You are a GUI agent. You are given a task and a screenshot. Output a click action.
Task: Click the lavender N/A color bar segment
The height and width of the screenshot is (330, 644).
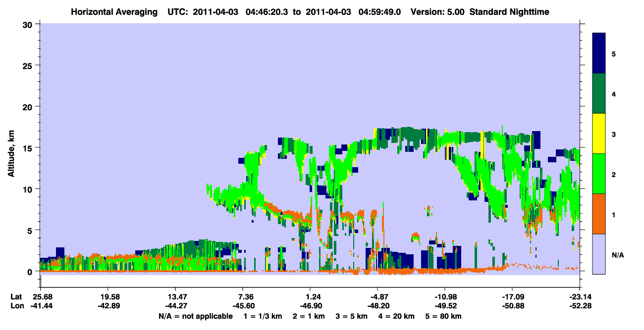click(x=599, y=254)
